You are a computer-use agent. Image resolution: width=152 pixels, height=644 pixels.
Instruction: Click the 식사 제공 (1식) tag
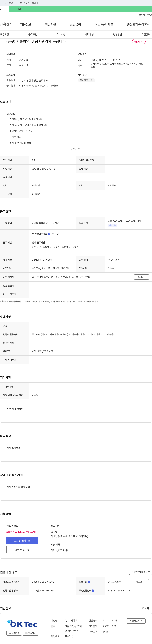86,80
